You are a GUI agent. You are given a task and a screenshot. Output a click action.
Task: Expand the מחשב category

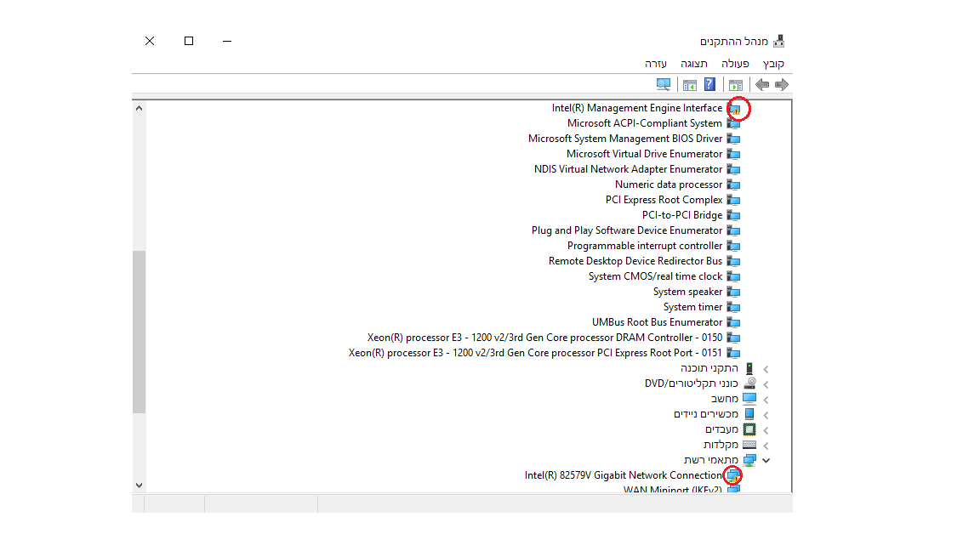point(766,400)
